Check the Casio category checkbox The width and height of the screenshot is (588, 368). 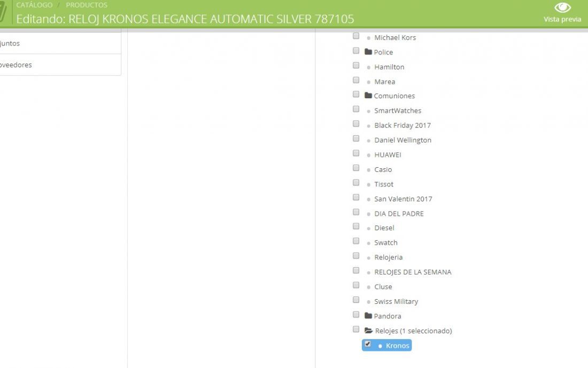point(356,168)
